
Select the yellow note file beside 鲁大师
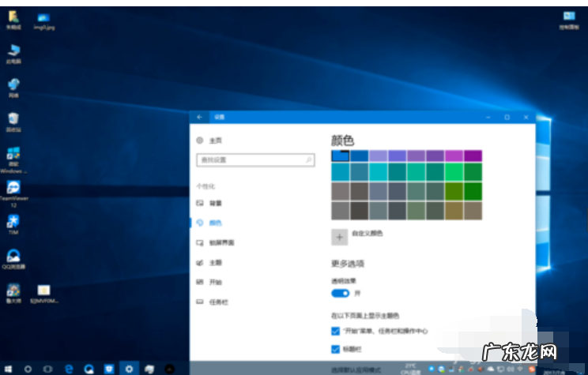[44, 294]
